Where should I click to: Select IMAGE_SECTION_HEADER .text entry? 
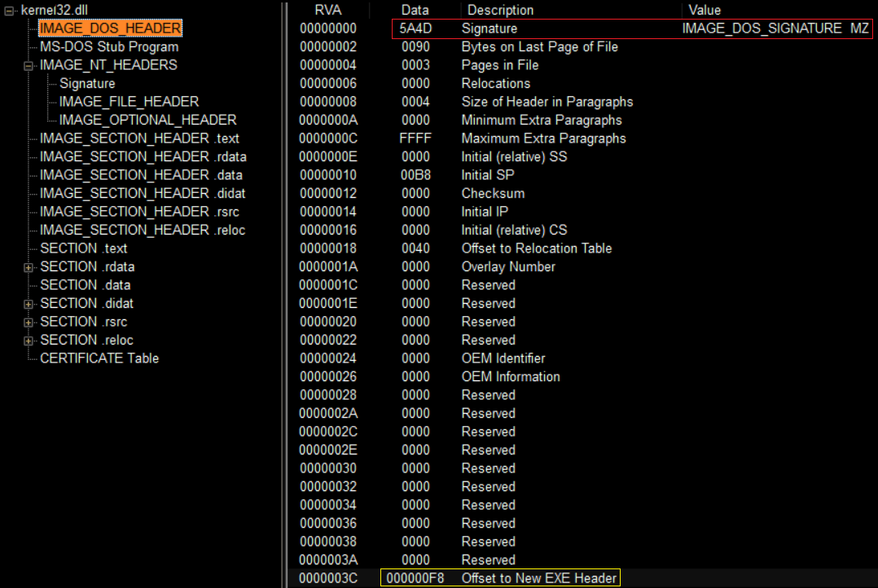139,138
